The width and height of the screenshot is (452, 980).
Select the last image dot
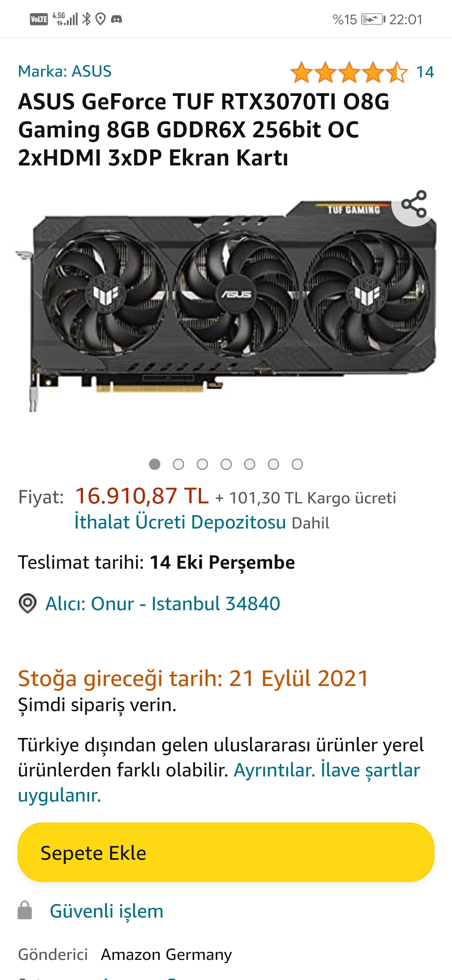(x=297, y=464)
